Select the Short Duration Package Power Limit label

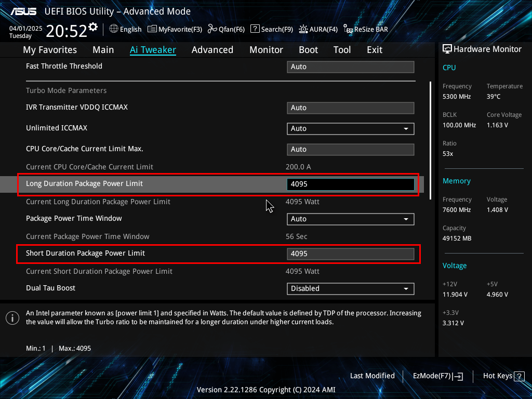pyautogui.click(x=86, y=253)
